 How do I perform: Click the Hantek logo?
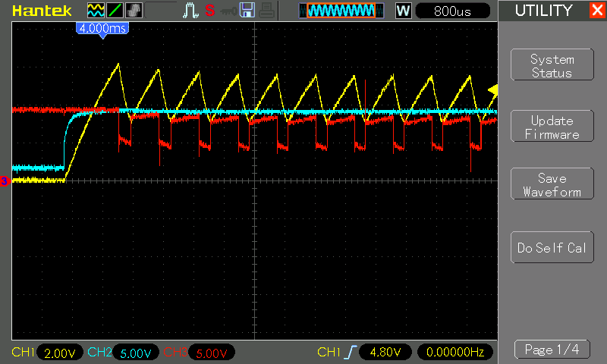click(43, 11)
